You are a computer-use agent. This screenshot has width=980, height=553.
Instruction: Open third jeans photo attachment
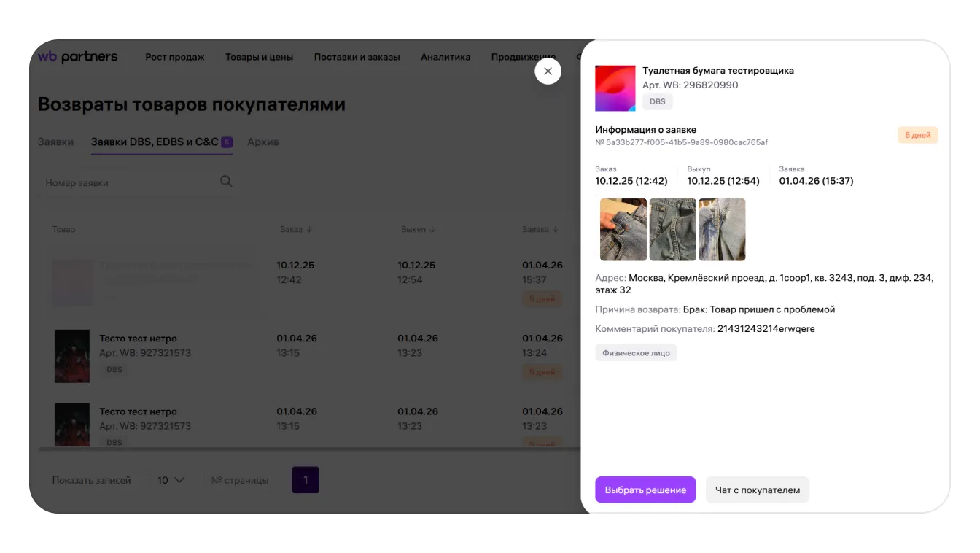click(x=722, y=230)
